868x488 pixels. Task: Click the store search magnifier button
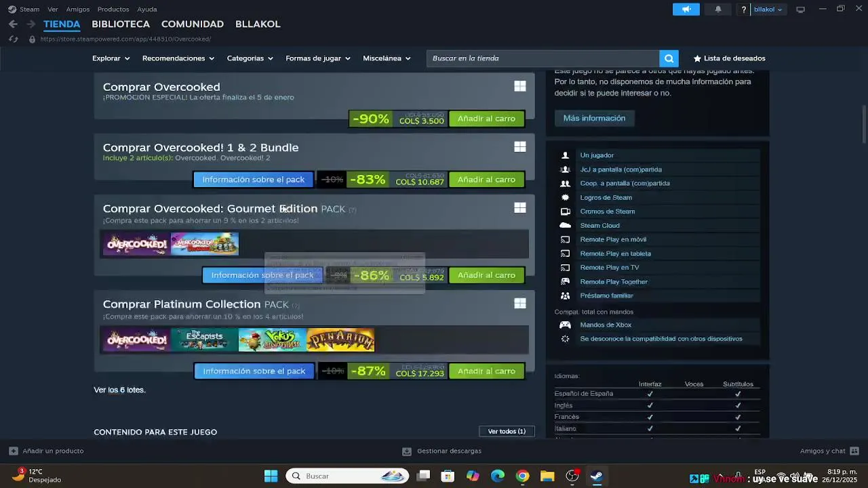tap(669, 58)
